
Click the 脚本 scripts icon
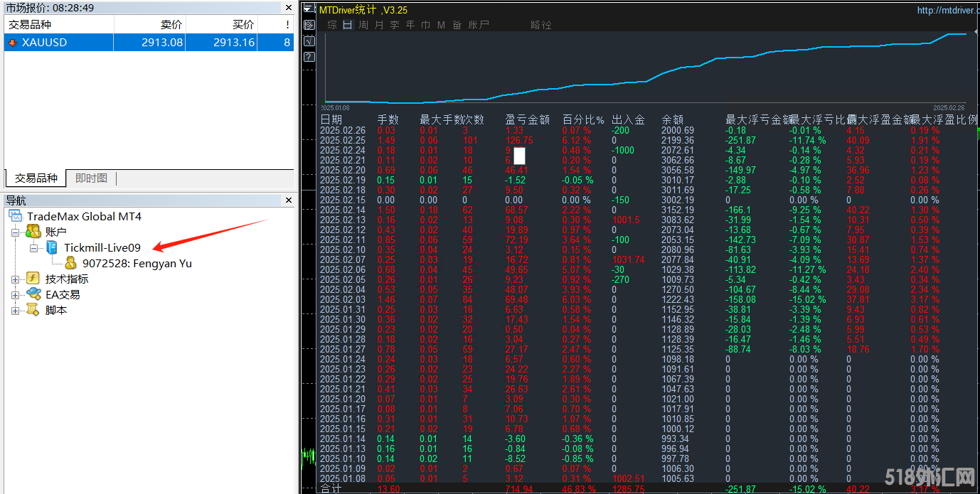[33, 310]
